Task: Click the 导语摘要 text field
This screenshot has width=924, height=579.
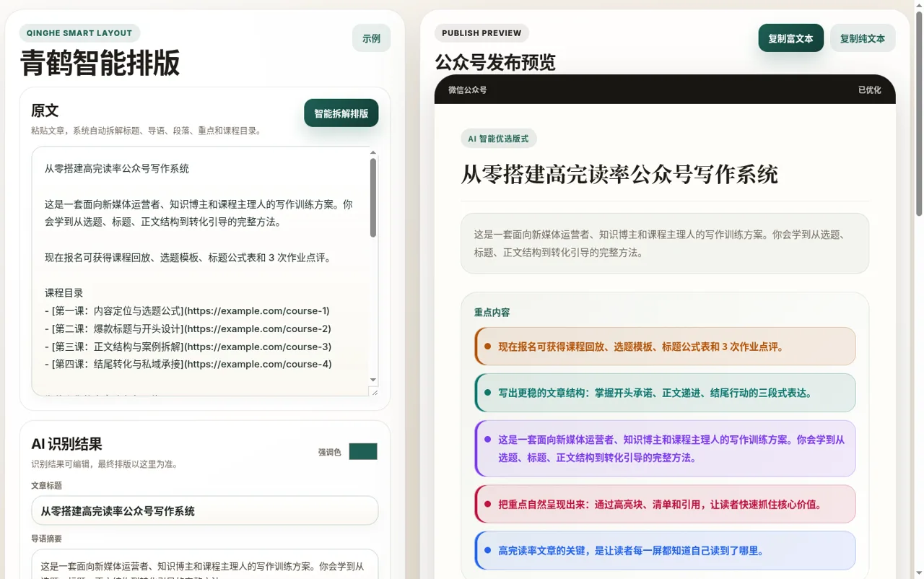Action: click(205, 564)
